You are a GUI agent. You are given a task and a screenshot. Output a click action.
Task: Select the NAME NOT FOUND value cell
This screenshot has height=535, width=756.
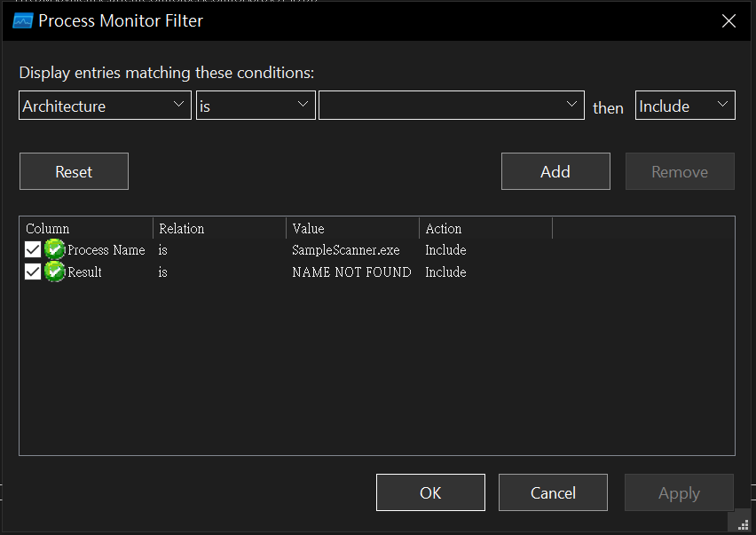(351, 272)
